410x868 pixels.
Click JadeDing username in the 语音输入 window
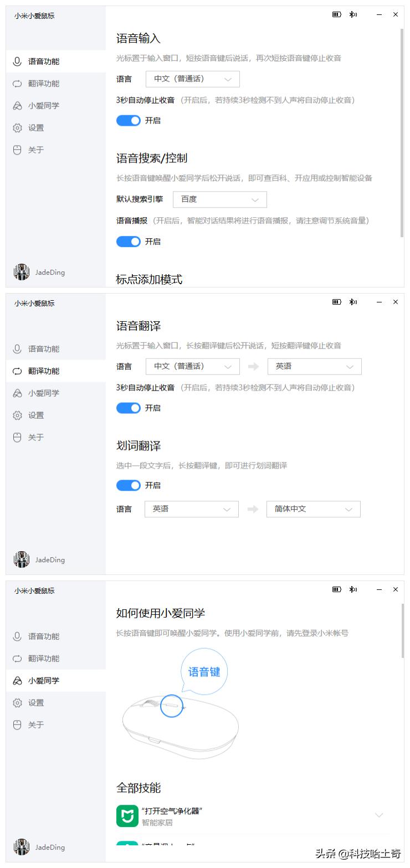point(50,273)
